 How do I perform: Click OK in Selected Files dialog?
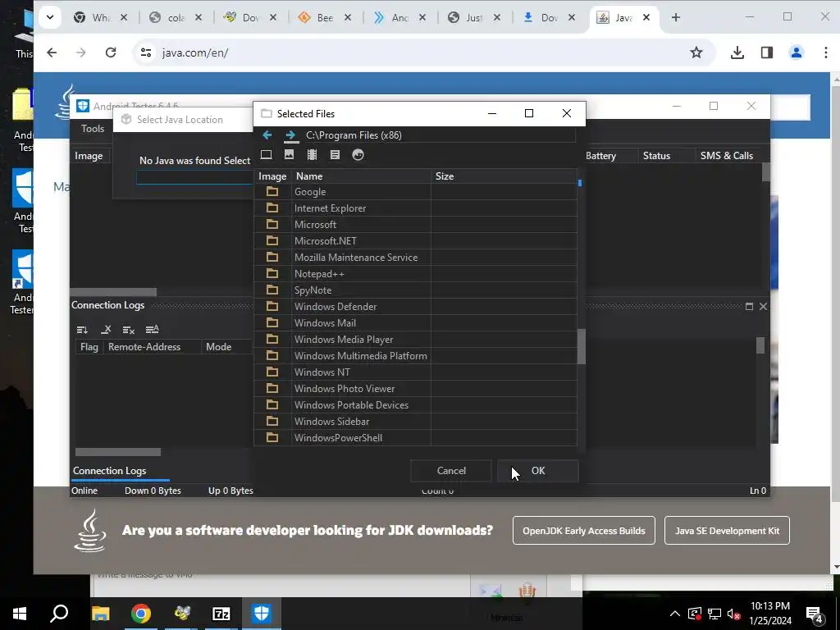pyautogui.click(x=538, y=471)
